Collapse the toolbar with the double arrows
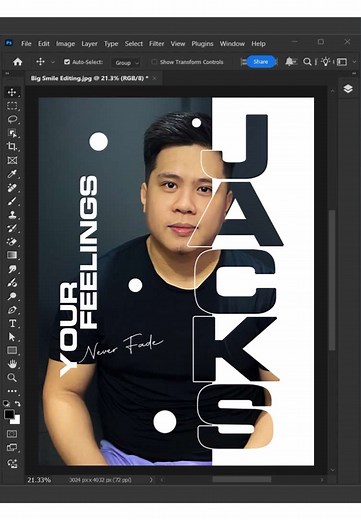The image size is (361, 520). 7,74
